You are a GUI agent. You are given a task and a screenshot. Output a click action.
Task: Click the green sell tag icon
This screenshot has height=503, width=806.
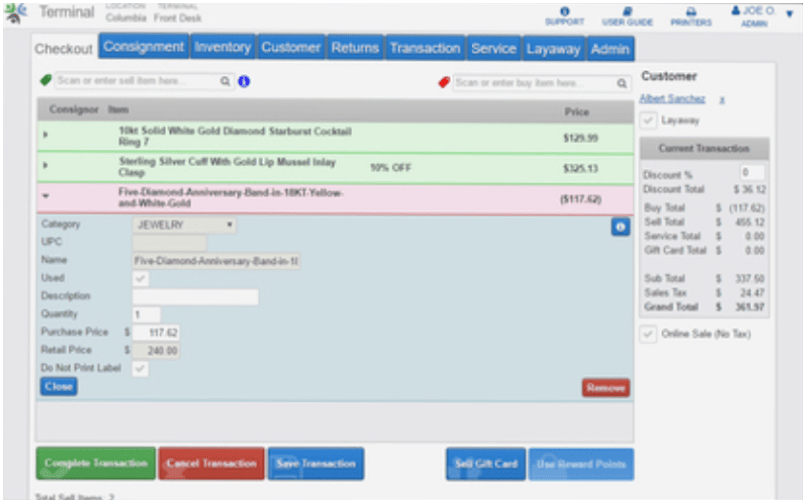[46, 80]
